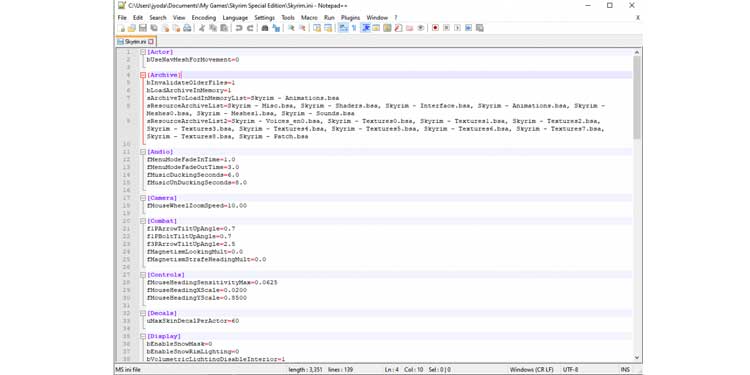Image resolution: width=750 pixels, height=375 pixels.
Task: Click the Save All toolbar icon
Action: pos(154,28)
